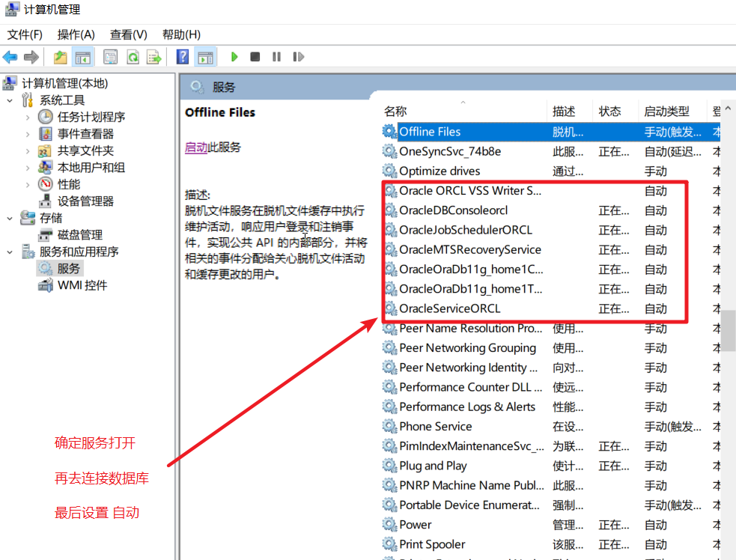The width and height of the screenshot is (736, 560).
Task: Open the 操作(A) menu
Action: 76,34
